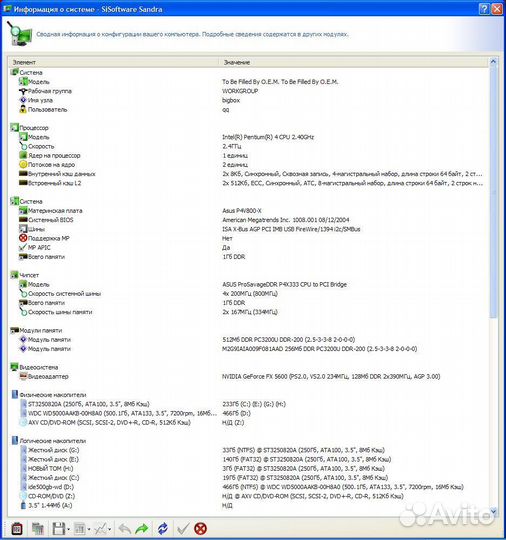This screenshot has height=540, width=506.
Task: Click the save (floppy disk) toolbar icon
Action: point(58,528)
